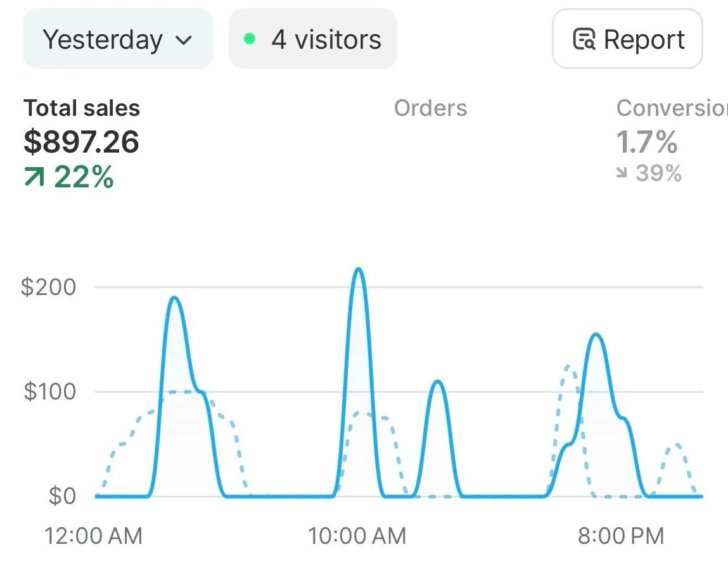
Task: Switch to the Conversion metric tab
Action: pos(672,108)
